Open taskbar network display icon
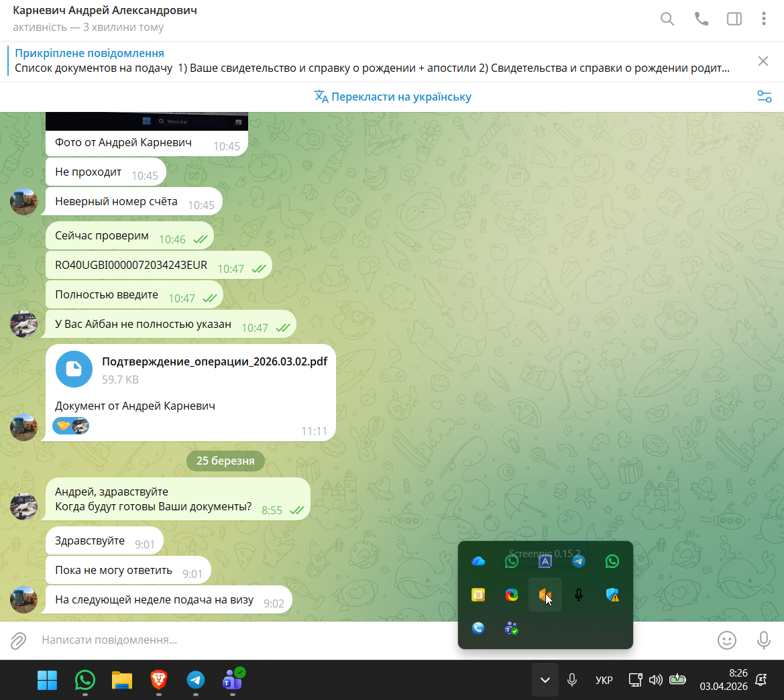The image size is (784, 700). pyautogui.click(x=635, y=680)
